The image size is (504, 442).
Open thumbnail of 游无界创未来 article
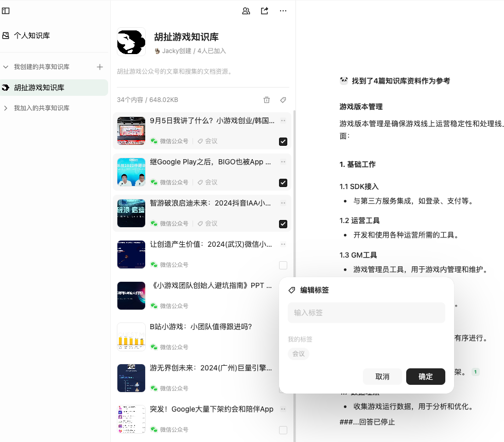[131, 378]
